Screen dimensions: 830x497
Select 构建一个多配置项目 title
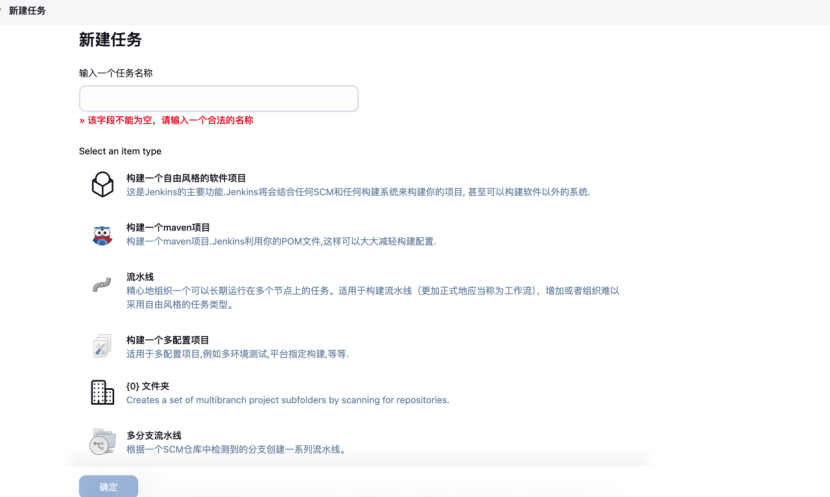point(167,340)
